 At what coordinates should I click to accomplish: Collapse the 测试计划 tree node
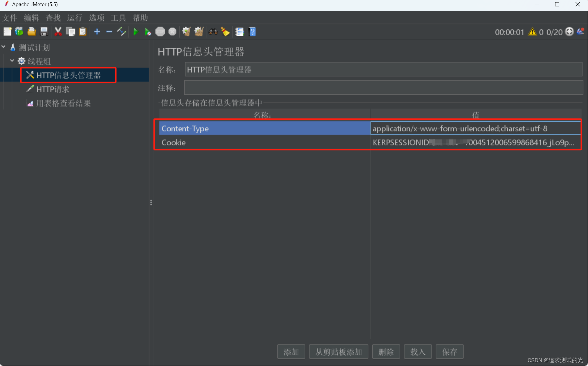point(3,47)
